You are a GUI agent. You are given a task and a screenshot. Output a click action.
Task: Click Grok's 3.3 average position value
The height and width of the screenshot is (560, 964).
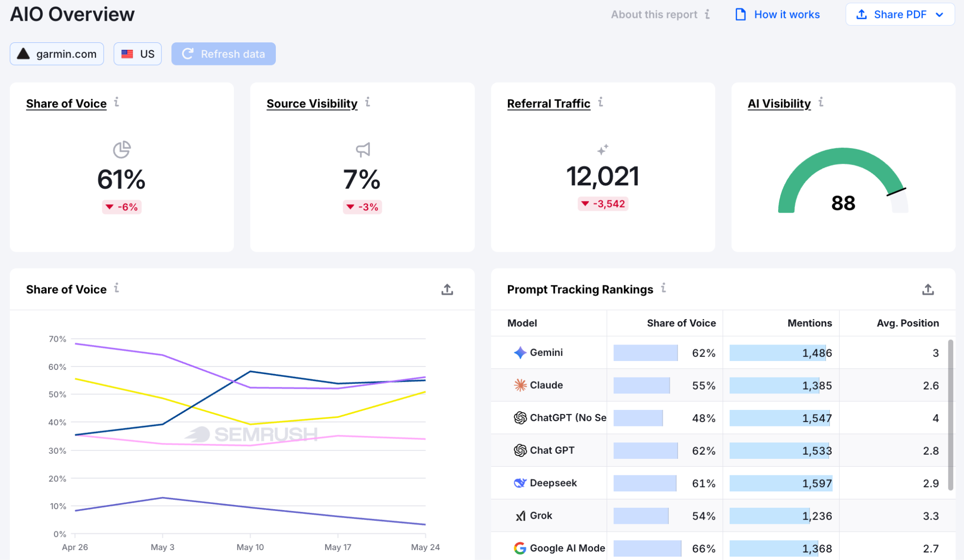pos(931,516)
